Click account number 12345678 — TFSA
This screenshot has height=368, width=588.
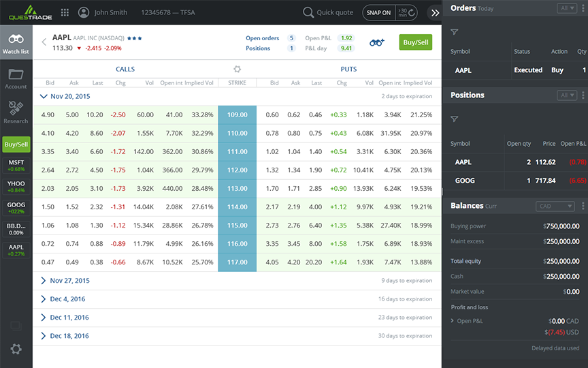tap(168, 12)
